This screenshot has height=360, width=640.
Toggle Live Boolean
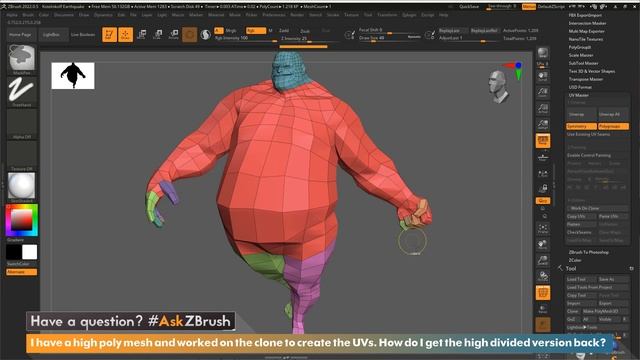click(x=83, y=35)
